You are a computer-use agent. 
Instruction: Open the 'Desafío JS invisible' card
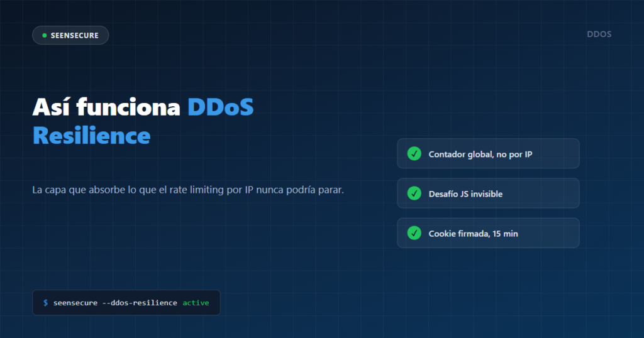pyautogui.click(x=488, y=194)
